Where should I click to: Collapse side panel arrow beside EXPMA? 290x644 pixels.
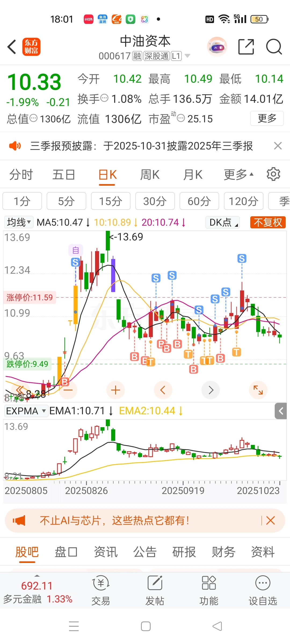281,411
